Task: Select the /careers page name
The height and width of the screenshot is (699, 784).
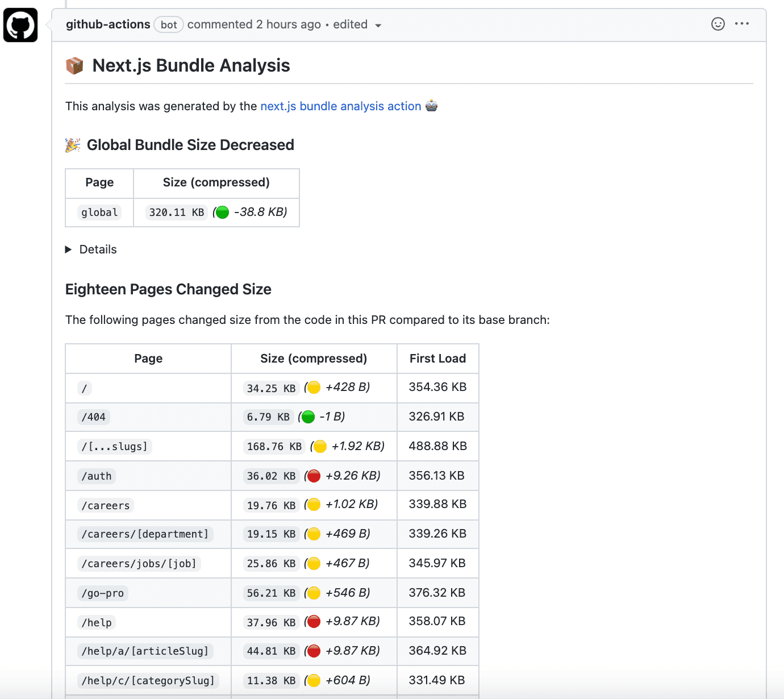Action: 106,505
